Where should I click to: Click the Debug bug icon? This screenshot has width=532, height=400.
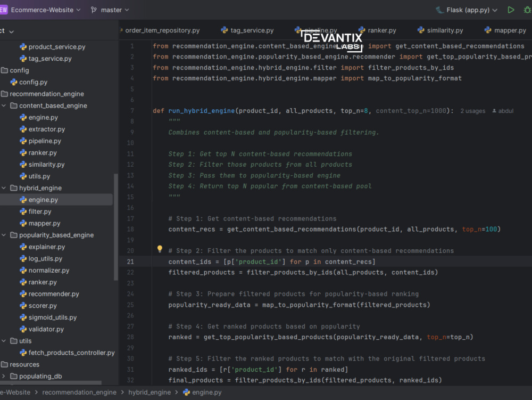527,10
